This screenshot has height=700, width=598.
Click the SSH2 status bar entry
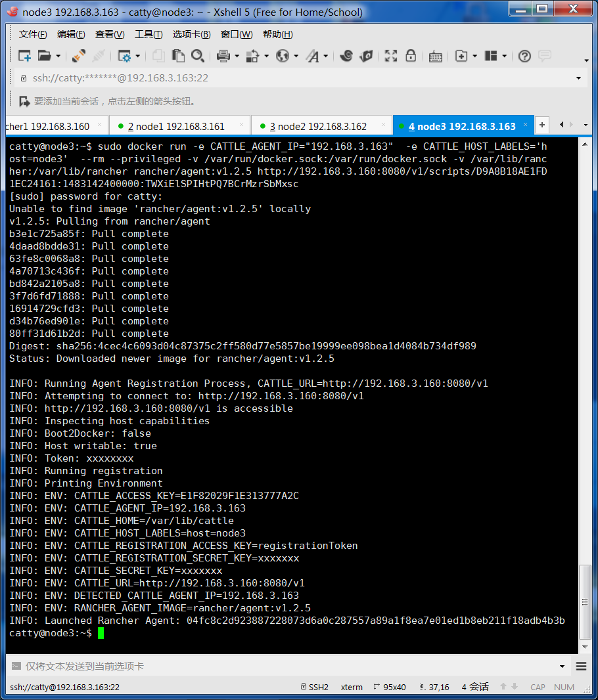pos(314,687)
